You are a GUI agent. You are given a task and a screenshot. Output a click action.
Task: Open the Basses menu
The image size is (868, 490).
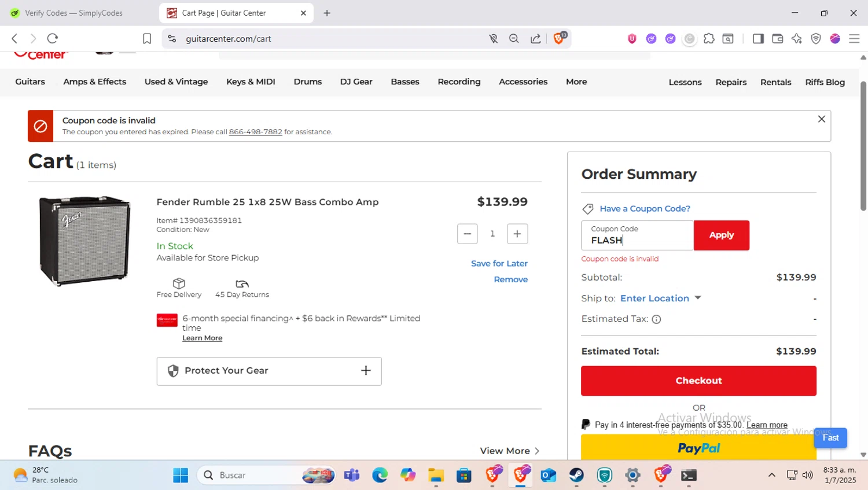pos(405,82)
